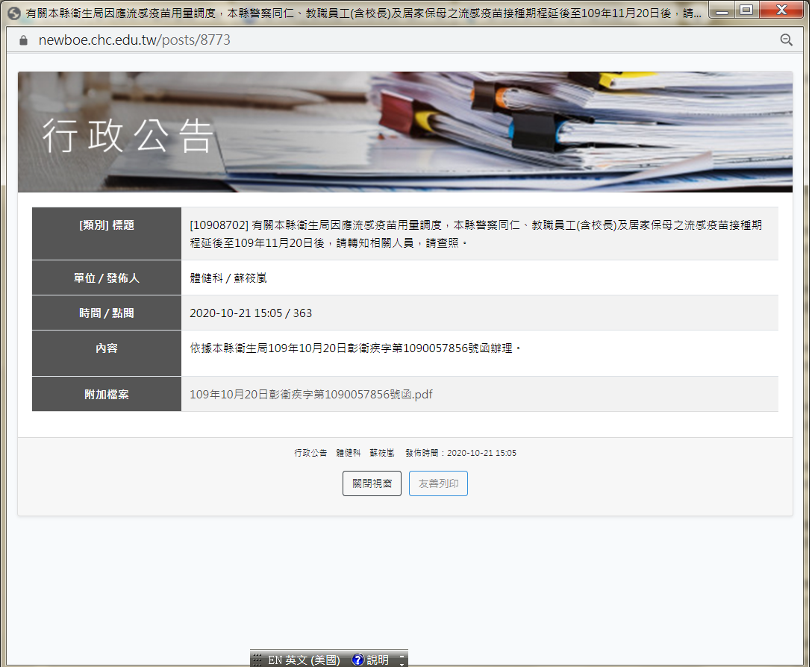Click the 友善列印 button
Viewport: 812px width, 667px height.
tap(438, 483)
